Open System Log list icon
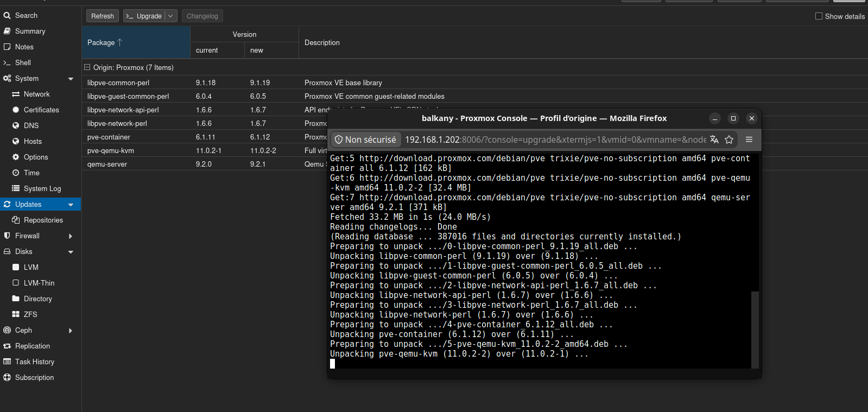The image size is (868, 412). pyautogui.click(x=16, y=189)
